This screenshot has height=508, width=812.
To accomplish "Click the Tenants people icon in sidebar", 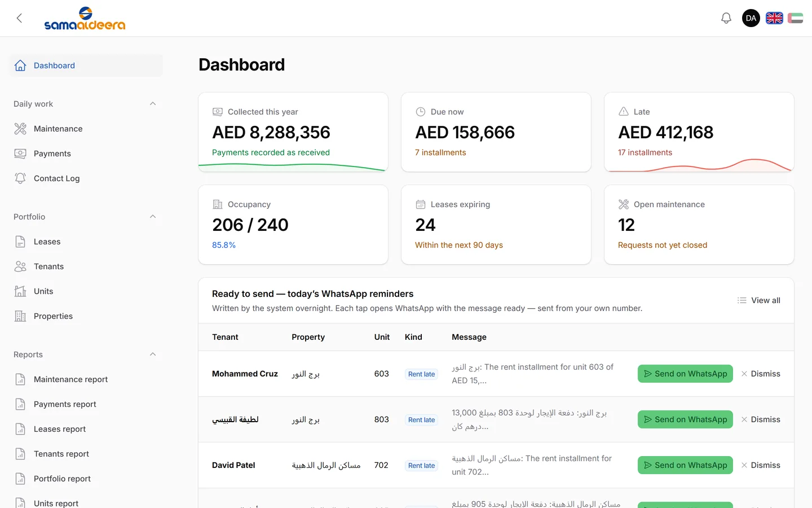I will pyautogui.click(x=20, y=266).
